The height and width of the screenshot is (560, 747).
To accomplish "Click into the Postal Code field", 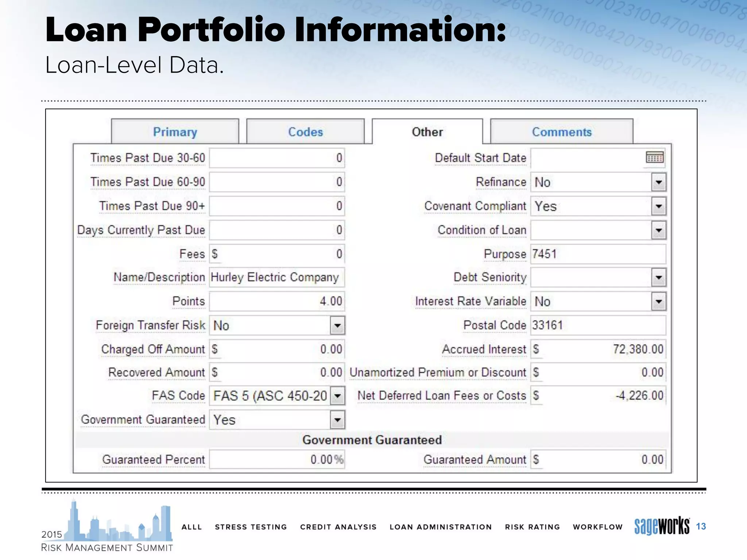I will (x=597, y=325).
